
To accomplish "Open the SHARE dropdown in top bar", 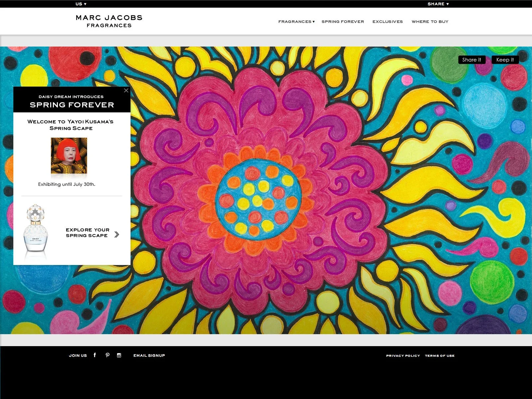I will click(438, 4).
